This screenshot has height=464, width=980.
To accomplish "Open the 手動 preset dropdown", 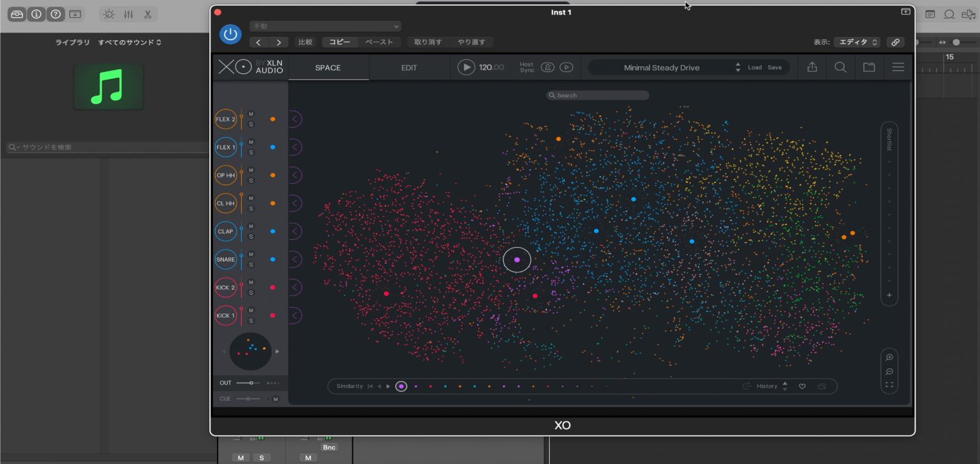I will (325, 26).
